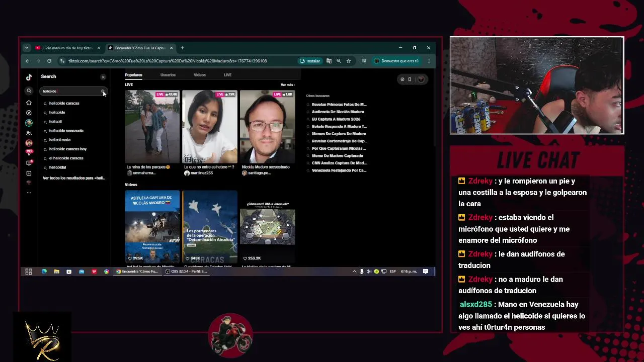Click the 'Ver más' link beside LIVE
Screen dimensions: 644x362
pos(288,85)
